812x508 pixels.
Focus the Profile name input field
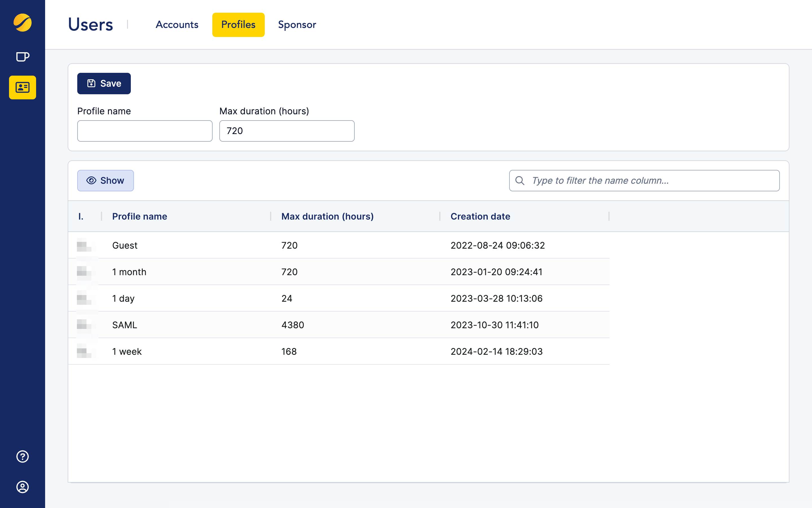pos(145,131)
